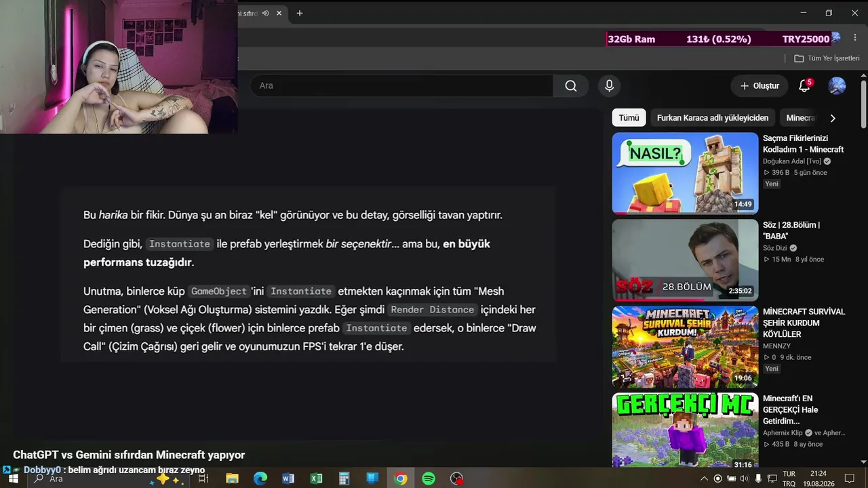Click the taskbar Ara search box

(108, 479)
